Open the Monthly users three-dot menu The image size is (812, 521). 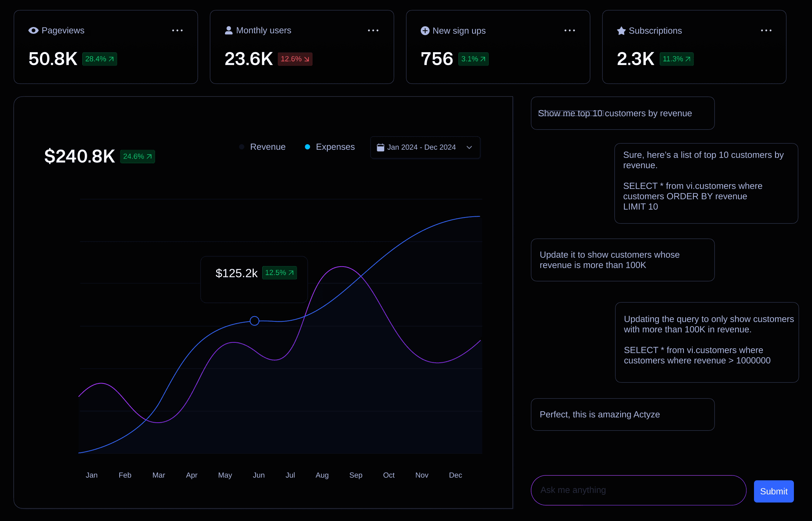click(373, 31)
